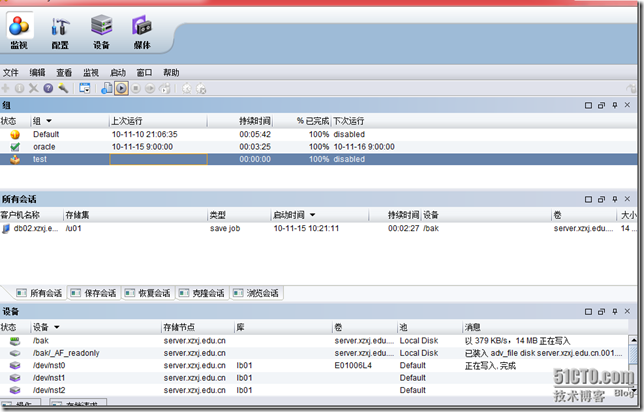The image size is (644, 412).
Task: Select the /dev/nst2 device row
Action: (314, 390)
